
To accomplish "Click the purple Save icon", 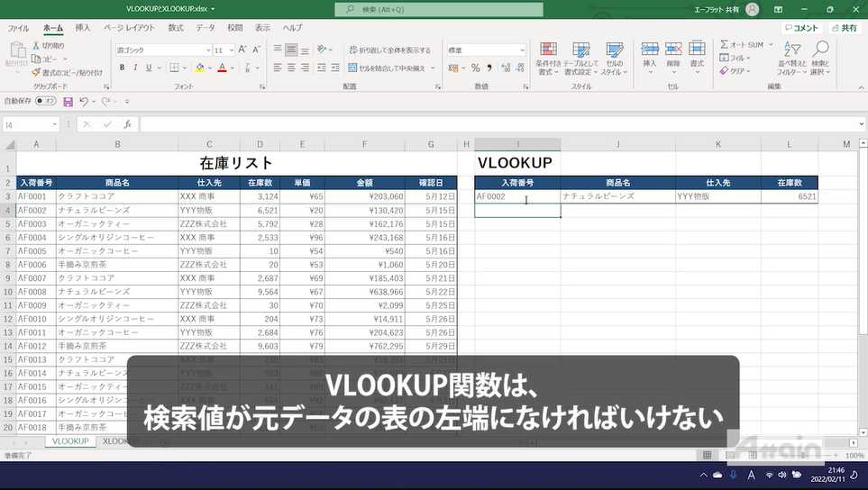I will coord(68,101).
